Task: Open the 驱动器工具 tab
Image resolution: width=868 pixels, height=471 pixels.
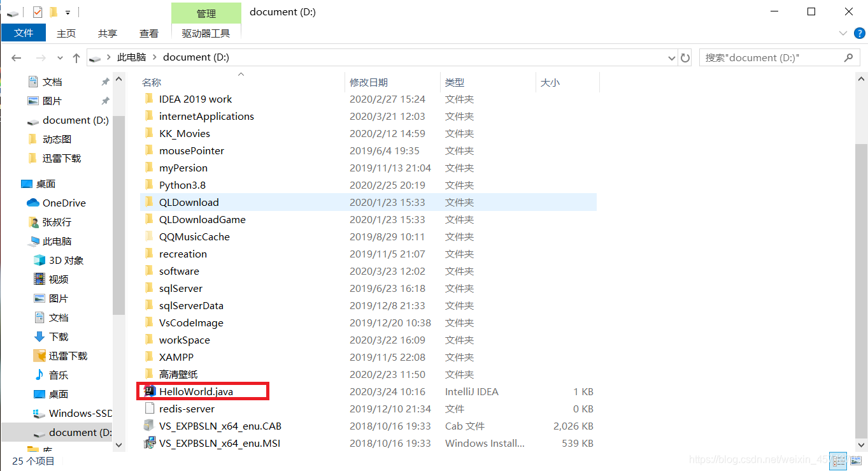Action: click(x=206, y=33)
